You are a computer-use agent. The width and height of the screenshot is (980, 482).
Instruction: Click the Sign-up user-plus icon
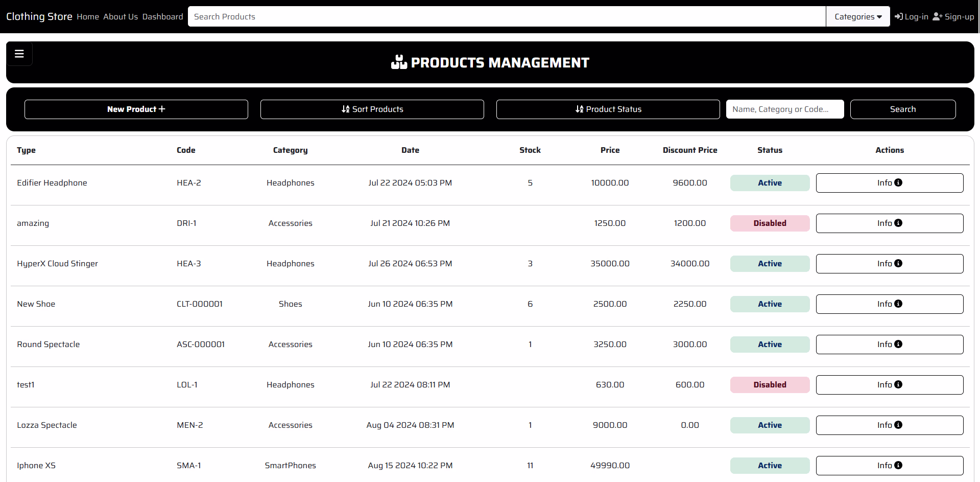tap(937, 16)
